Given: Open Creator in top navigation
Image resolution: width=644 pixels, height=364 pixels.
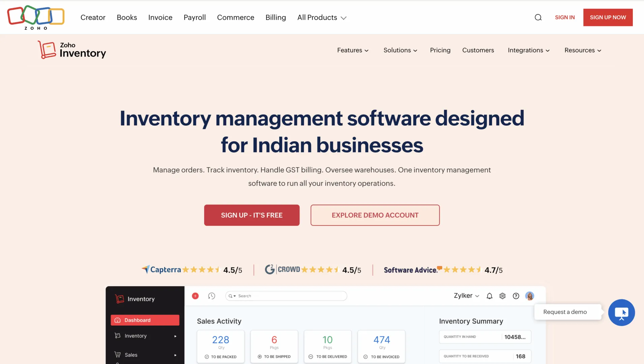Looking at the screenshot, I should click(93, 18).
